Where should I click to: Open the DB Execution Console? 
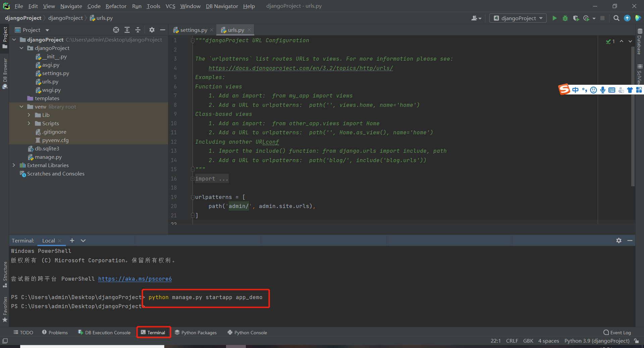104,333
